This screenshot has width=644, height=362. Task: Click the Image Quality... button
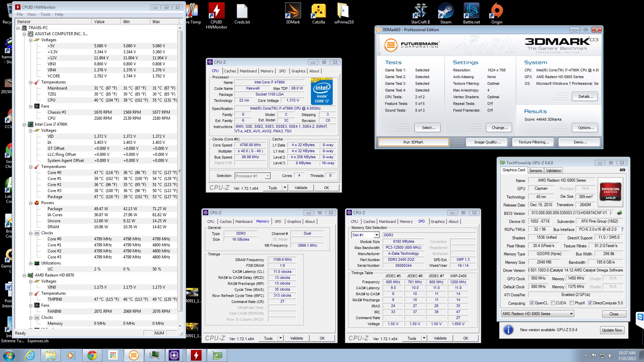tap(487, 142)
